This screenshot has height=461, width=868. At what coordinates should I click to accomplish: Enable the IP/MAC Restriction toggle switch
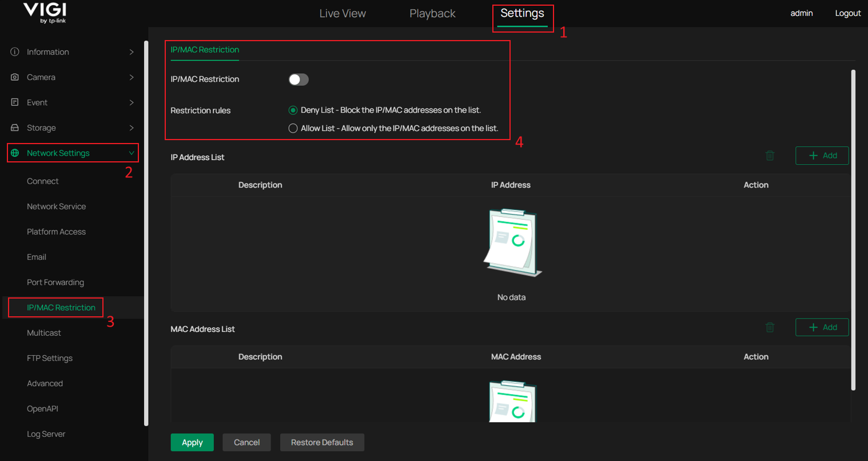(x=298, y=80)
